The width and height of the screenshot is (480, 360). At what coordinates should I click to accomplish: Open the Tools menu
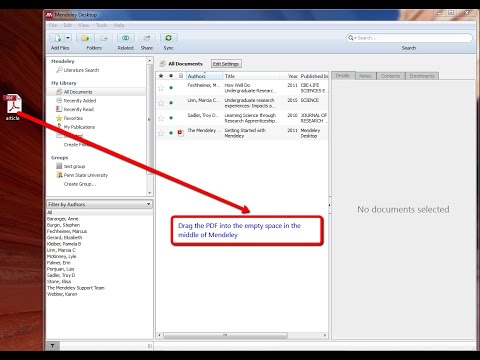point(102,25)
